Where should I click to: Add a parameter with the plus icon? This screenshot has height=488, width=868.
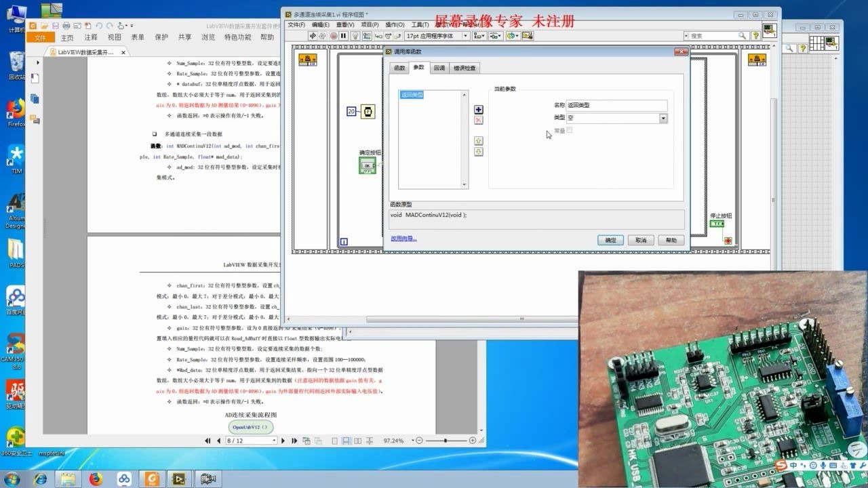pos(479,110)
